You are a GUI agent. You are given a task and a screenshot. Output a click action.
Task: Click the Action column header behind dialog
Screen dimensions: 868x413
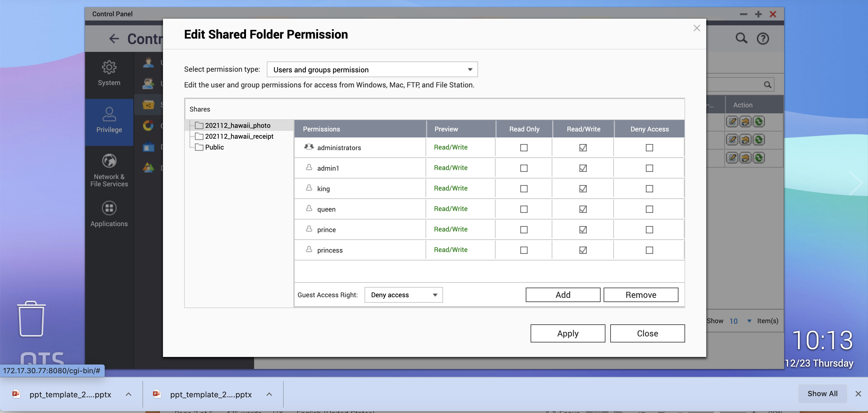pos(754,105)
